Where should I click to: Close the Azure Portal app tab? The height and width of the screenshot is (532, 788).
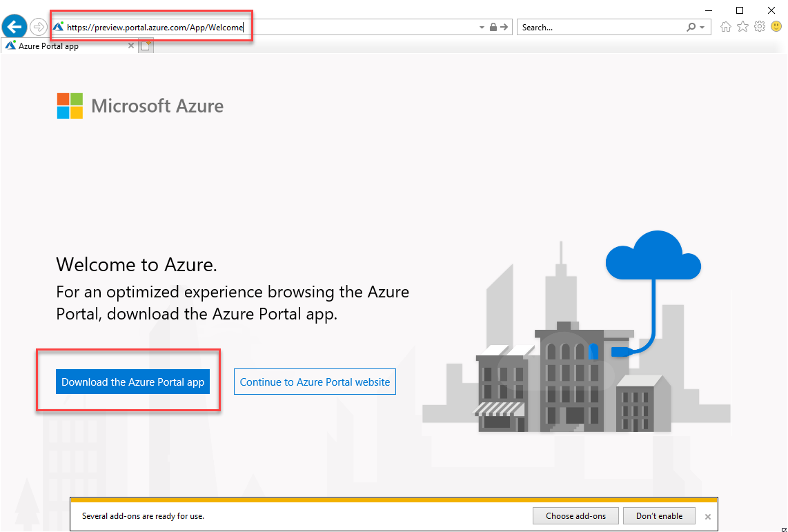[131, 46]
